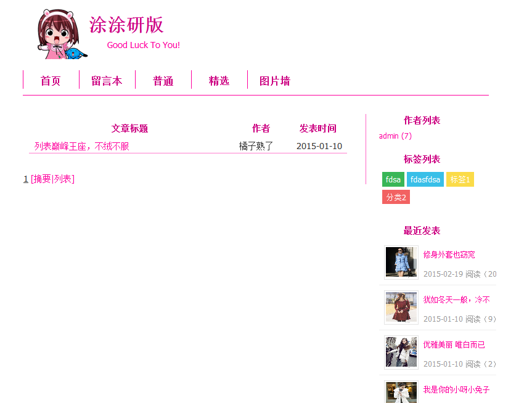
Task: Click the 文章标题 column header
Action: [129, 129]
